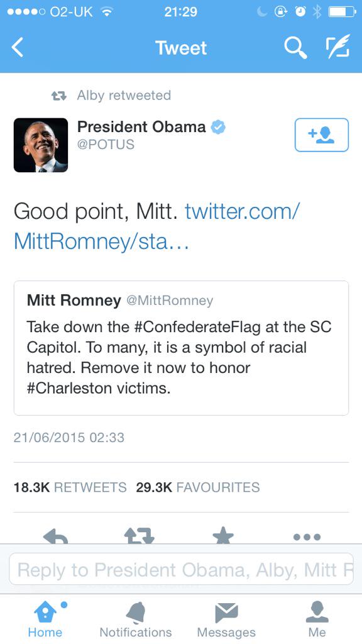The width and height of the screenshot is (362, 644).
Task: Go back using the header back chevron
Action: tap(18, 48)
